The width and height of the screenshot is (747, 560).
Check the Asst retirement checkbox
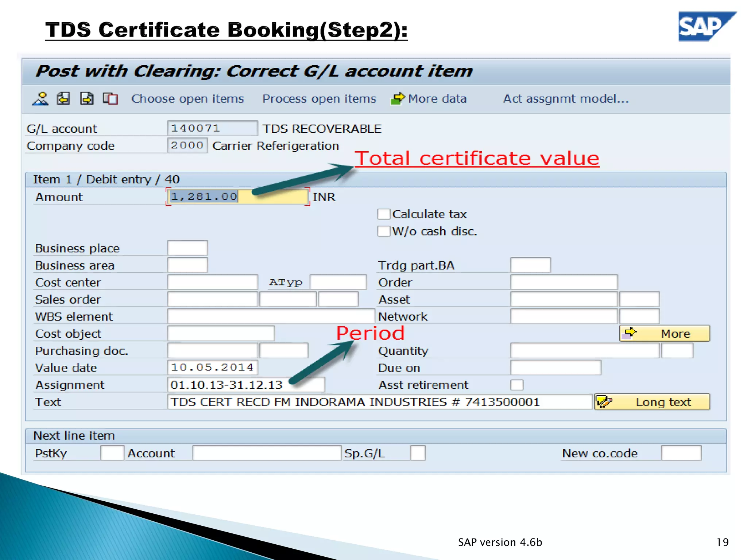[x=517, y=385]
